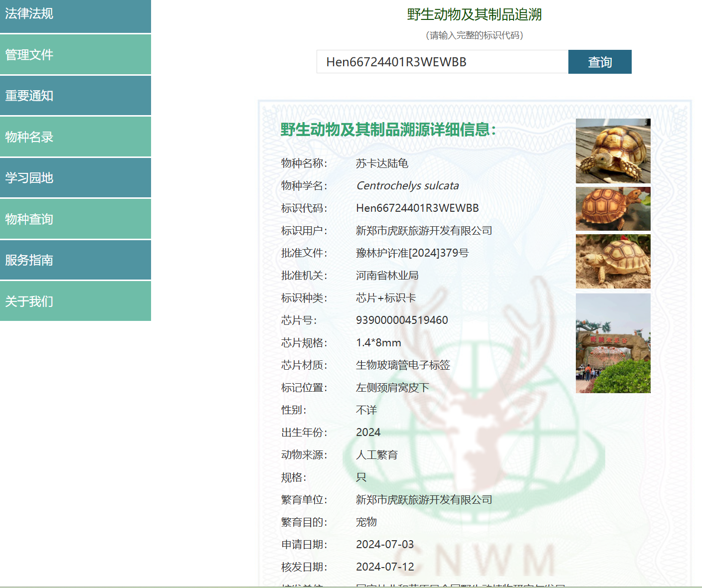This screenshot has height=588, width=702.
Task: Go to the 重要通知 section
Action: click(x=75, y=96)
